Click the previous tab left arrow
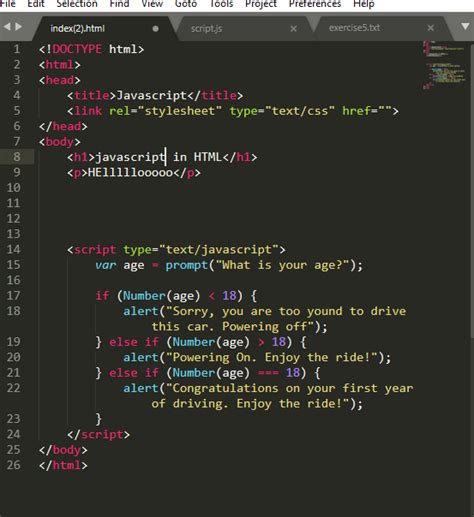The height and width of the screenshot is (517, 474). pyautogui.click(x=7, y=26)
